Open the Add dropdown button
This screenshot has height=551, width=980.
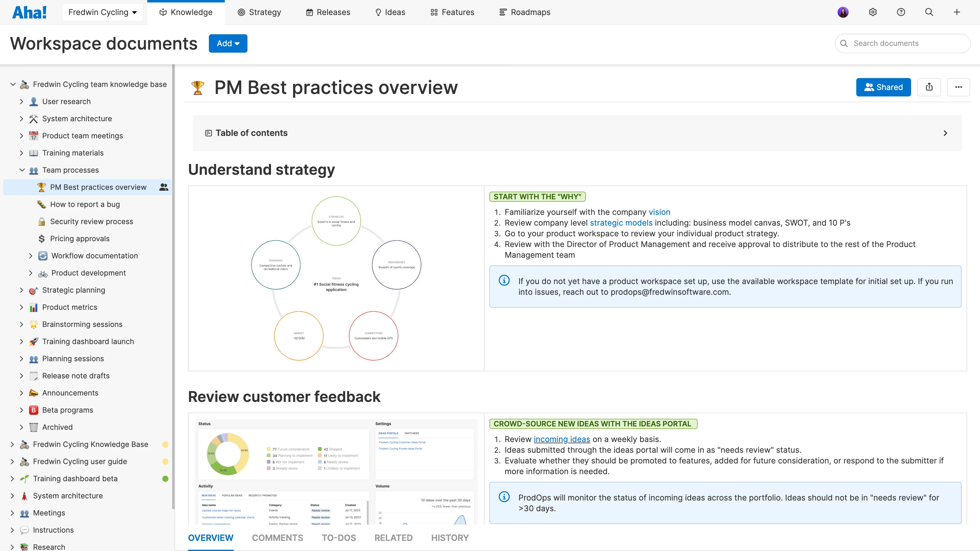pyautogui.click(x=228, y=43)
